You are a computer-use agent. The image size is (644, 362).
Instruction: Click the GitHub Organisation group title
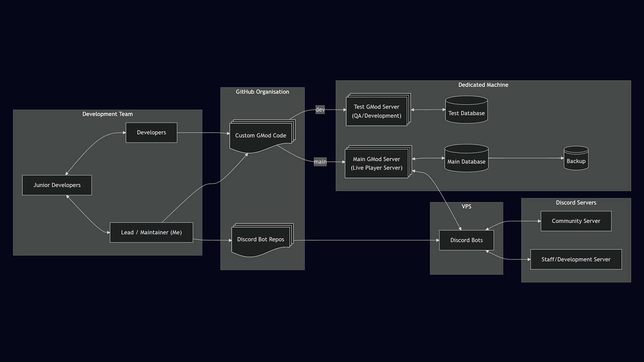click(x=262, y=92)
